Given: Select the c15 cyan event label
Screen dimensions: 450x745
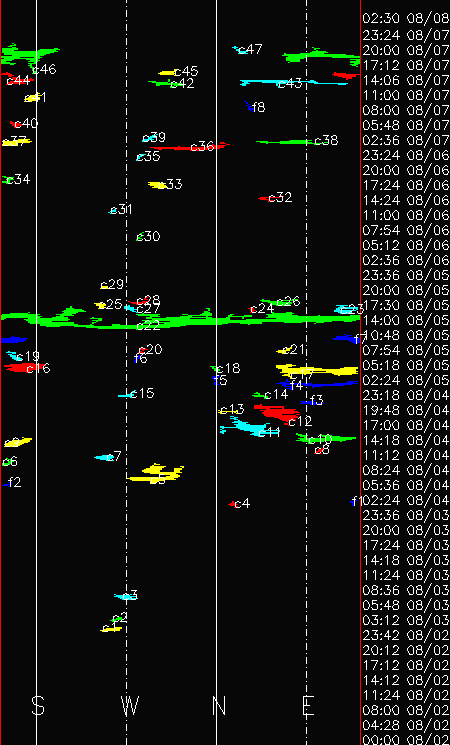Looking at the screenshot, I should [143, 393].
